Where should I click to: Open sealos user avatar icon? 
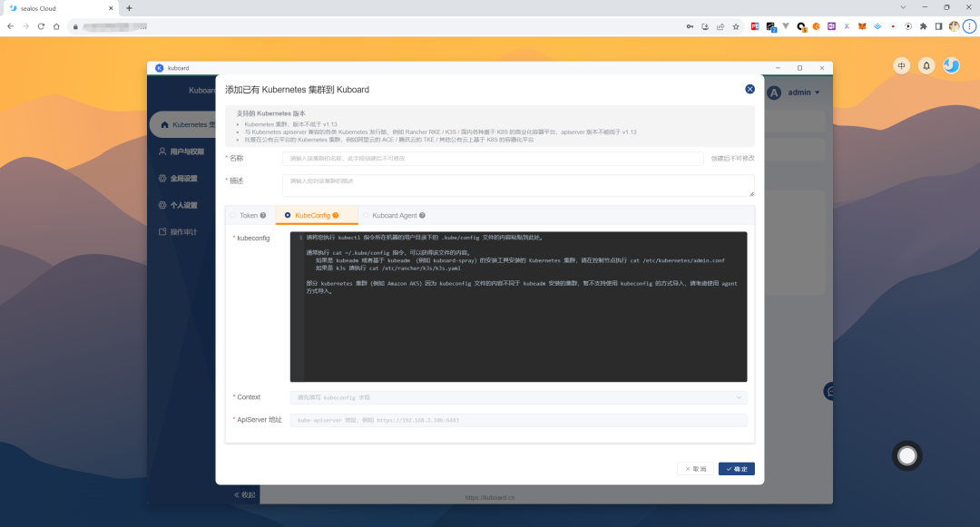951,65
